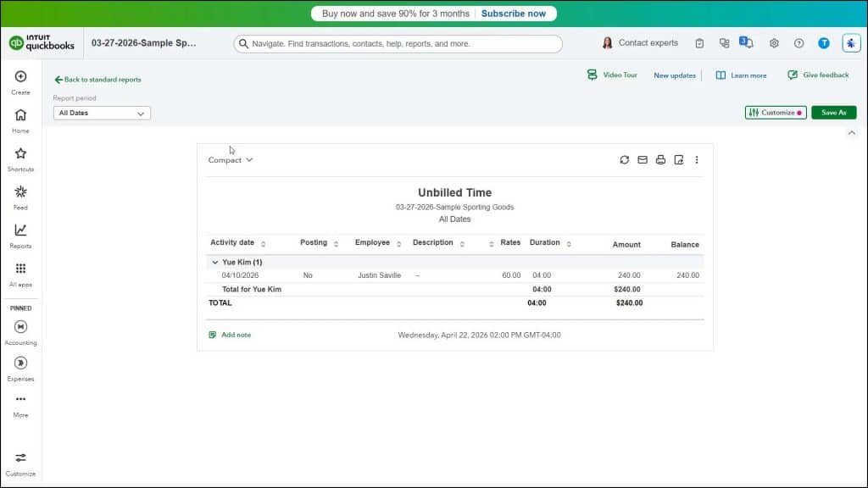Open the help question mark icon

click(x=798, y=42)
